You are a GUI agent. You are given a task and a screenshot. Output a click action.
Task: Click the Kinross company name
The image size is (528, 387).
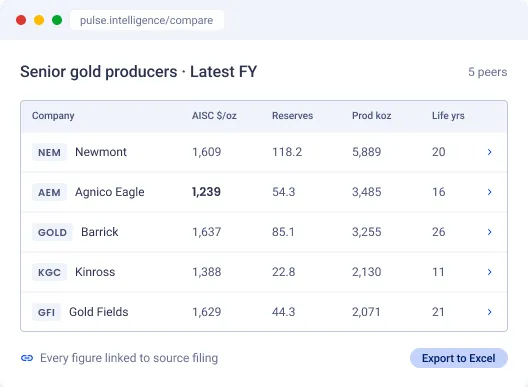95,272
